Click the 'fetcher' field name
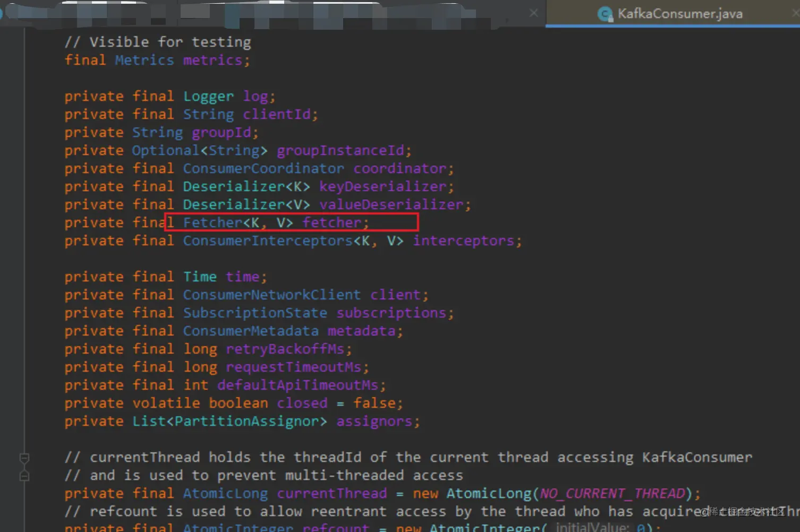 click(332, 222)
